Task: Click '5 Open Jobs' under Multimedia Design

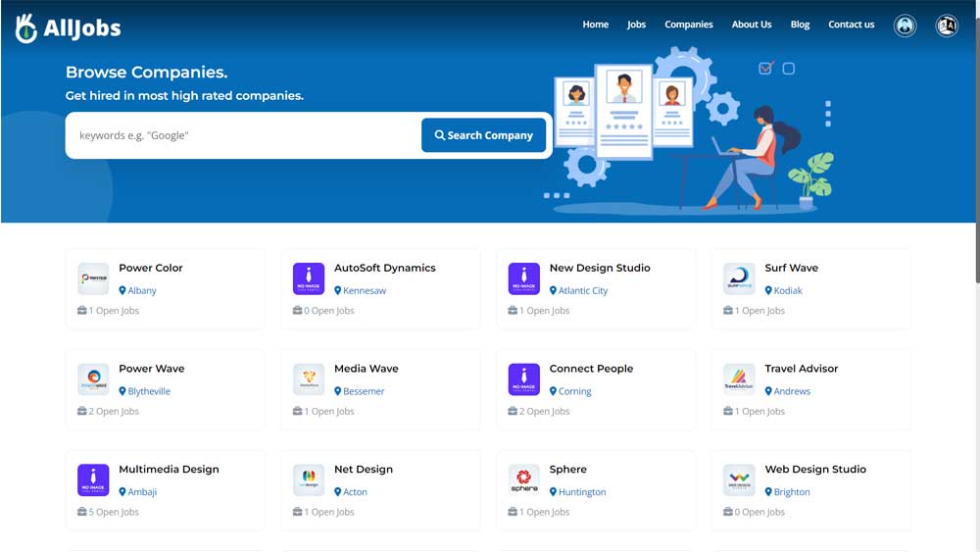Action: (x=114, y=512)
